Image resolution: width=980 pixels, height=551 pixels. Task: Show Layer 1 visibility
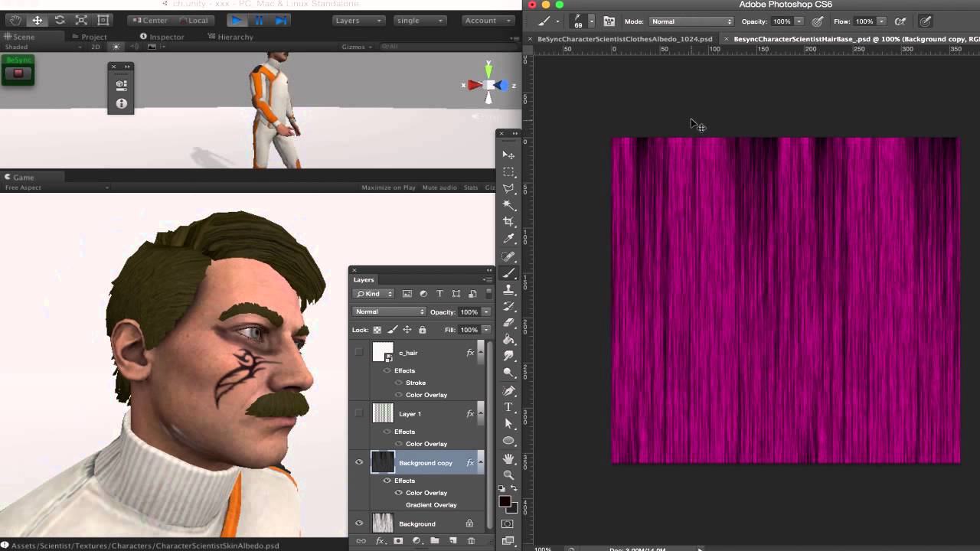358,413
